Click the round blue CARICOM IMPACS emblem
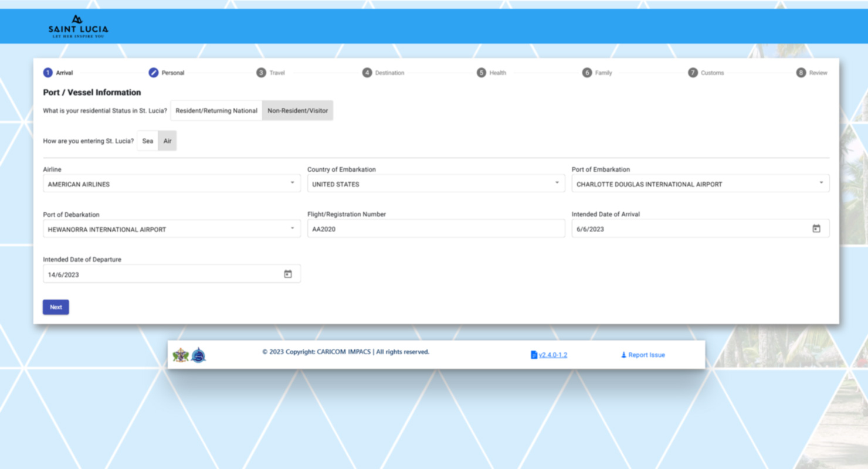868x469 pixels. click(199, 355)
